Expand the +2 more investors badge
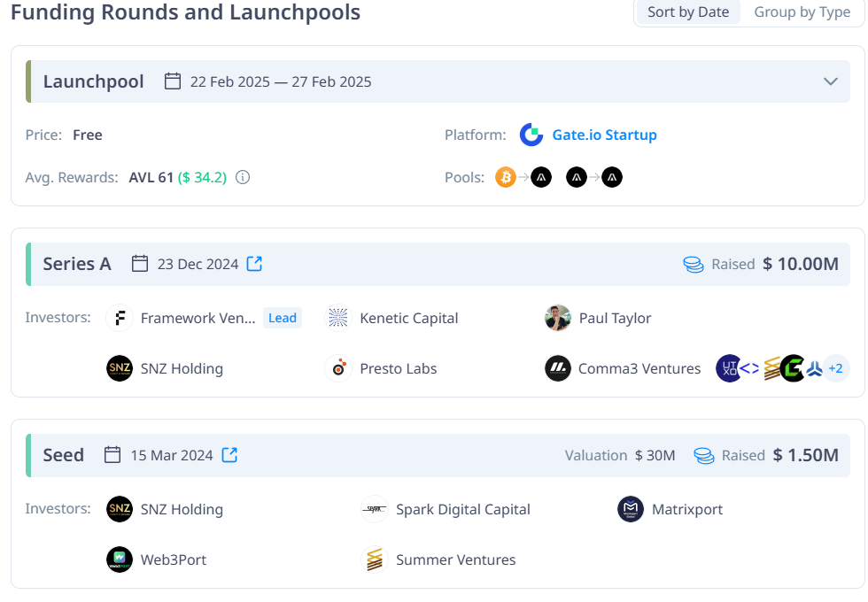The width and height of the screenshot is (868, 602). pos(835,368)
